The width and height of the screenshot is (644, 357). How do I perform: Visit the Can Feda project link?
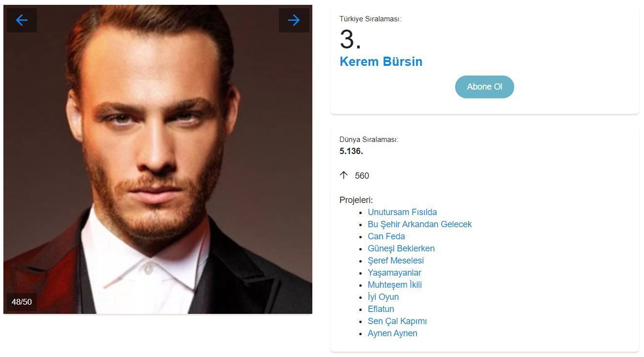(386, 236)
